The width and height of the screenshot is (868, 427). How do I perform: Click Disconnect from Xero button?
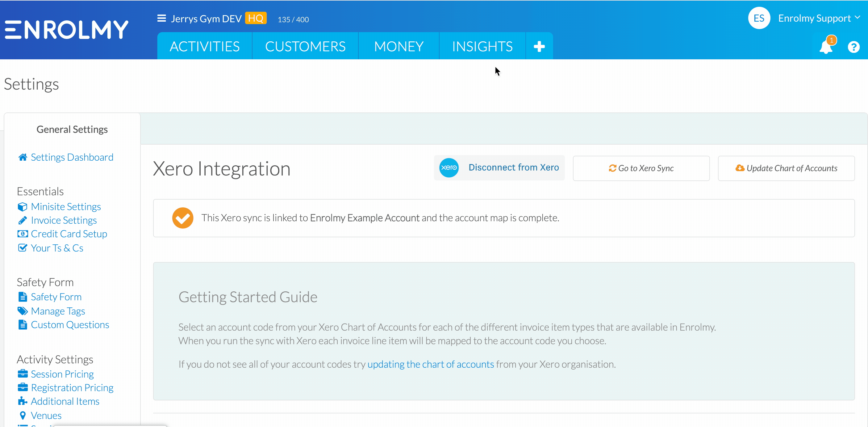pyautogui.click(x=499, y=168)
